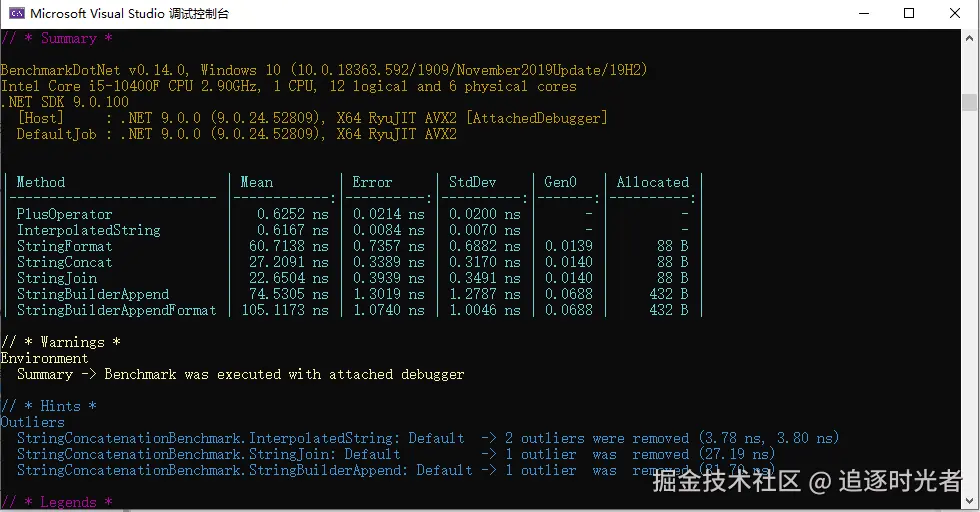
Task: Click the attached debugger warning line
Action: 241,374
